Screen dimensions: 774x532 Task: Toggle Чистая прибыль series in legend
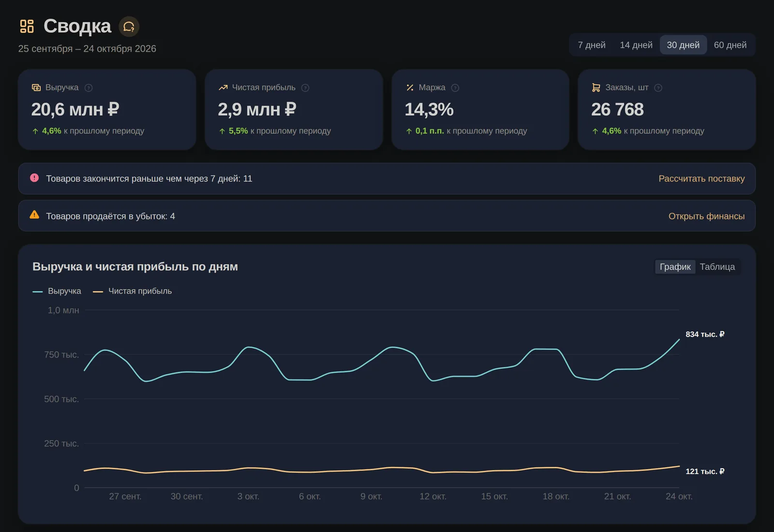tap(133, 291)
